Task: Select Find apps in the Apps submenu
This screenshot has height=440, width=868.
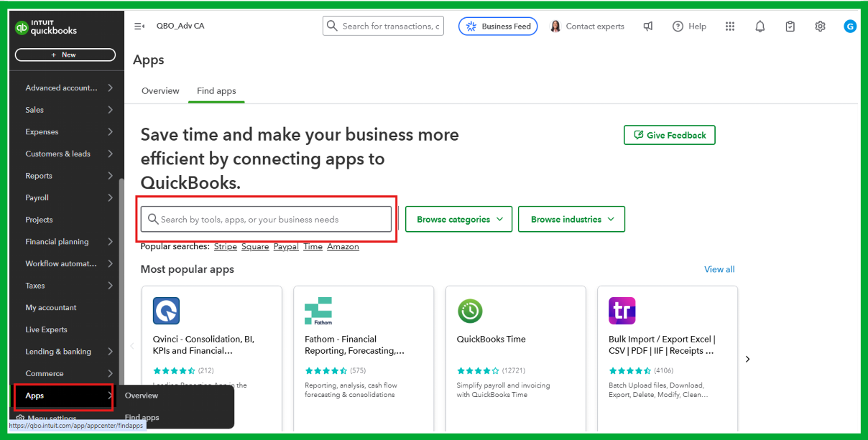Action: [x=142, y=418]
